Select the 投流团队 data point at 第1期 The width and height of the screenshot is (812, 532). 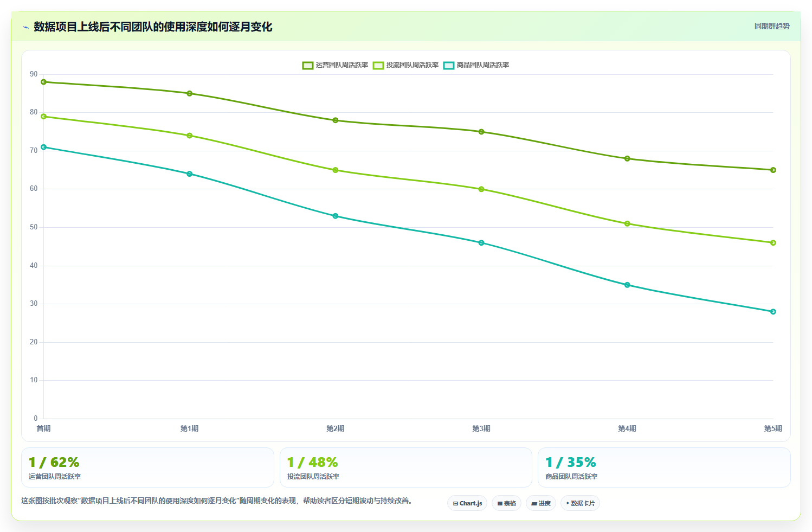point(190,136)
